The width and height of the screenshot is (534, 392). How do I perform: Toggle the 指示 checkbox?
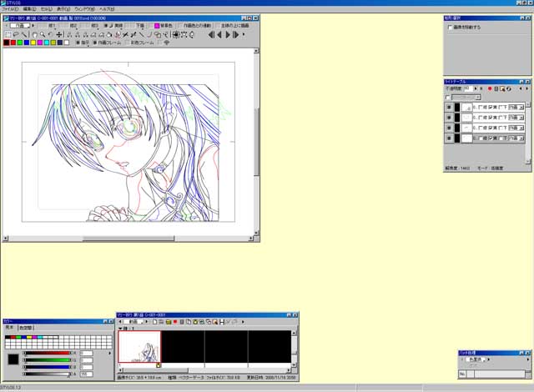point(78,43)
